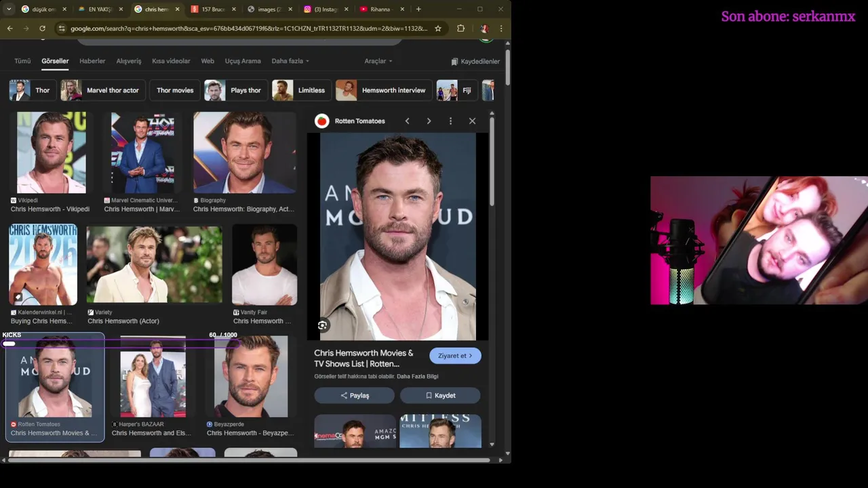Open the Beyazperde image result
This screenshot has width=868, height=488.
tap(251, 376)
